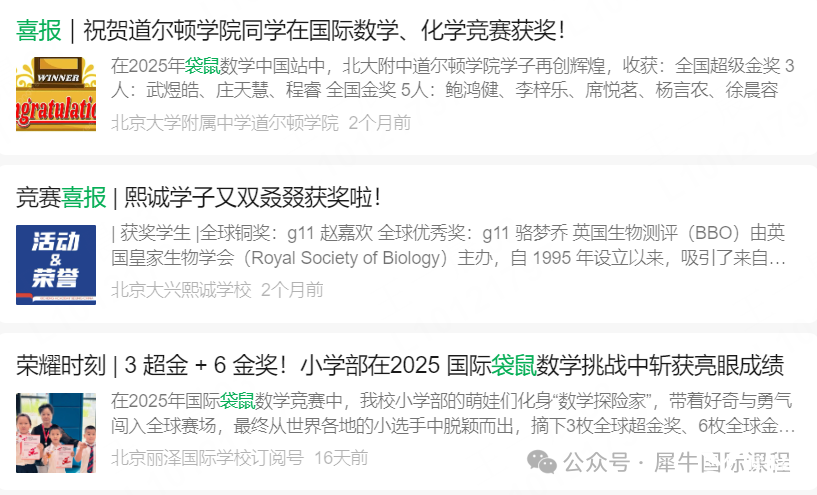Click the green 袋鼠 keyword in the first summary

[202, 66]
